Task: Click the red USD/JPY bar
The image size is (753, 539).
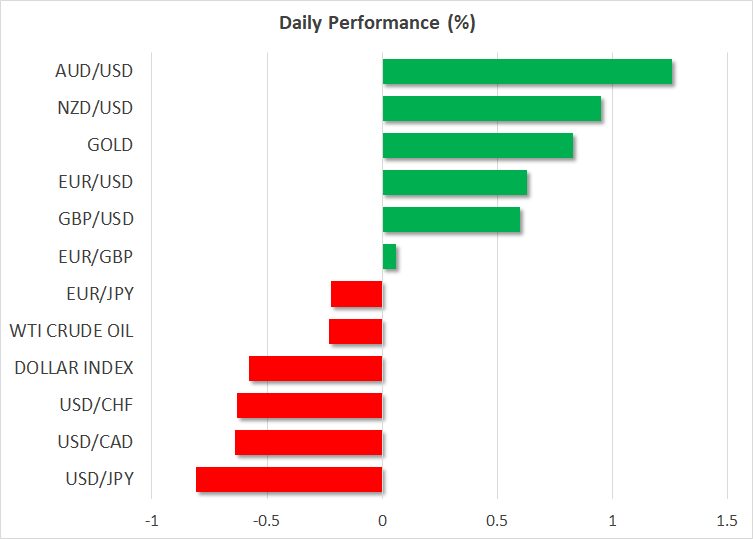Action: coord(289,479)
